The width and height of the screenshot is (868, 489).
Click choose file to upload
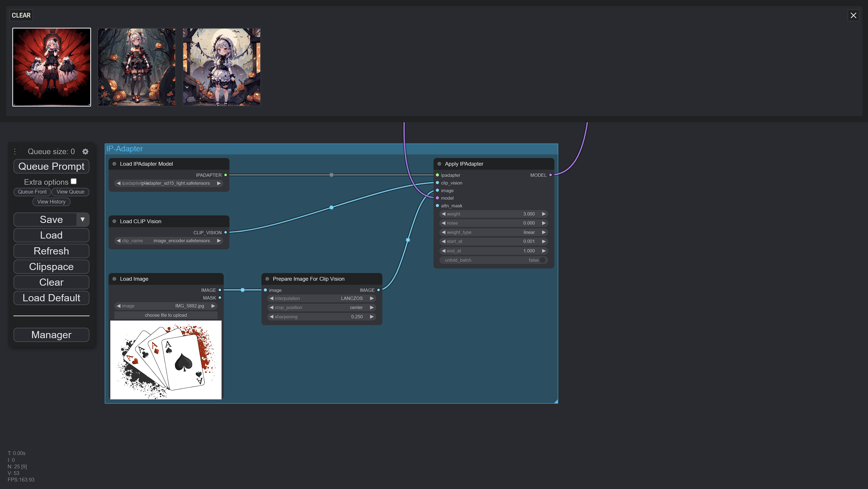166,315
